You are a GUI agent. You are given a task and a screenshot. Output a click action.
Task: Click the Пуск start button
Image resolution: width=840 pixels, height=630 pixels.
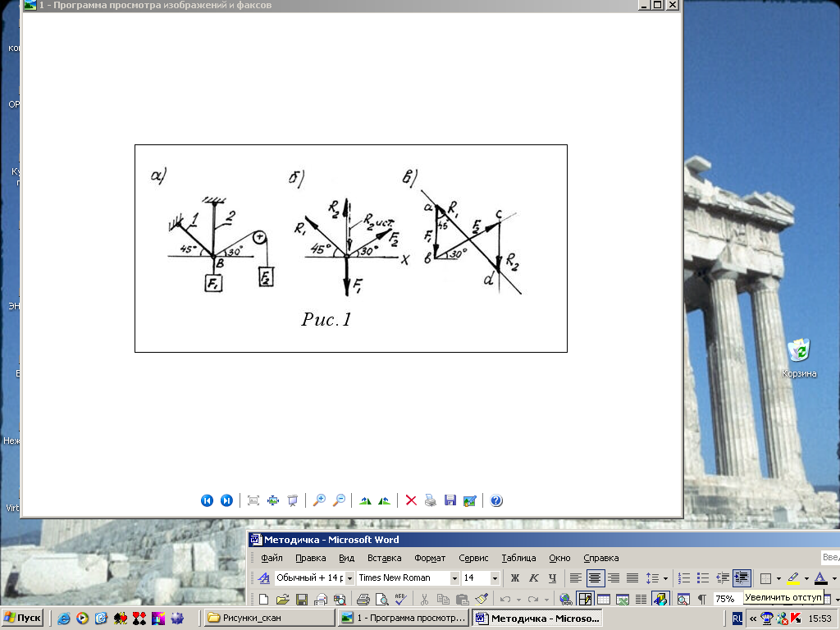[22, 618]
